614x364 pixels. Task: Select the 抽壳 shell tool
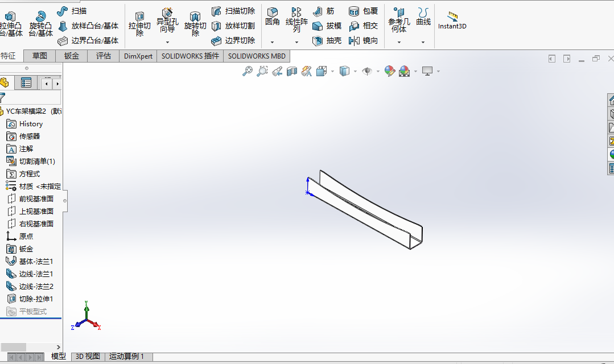[x=327, y=41]
